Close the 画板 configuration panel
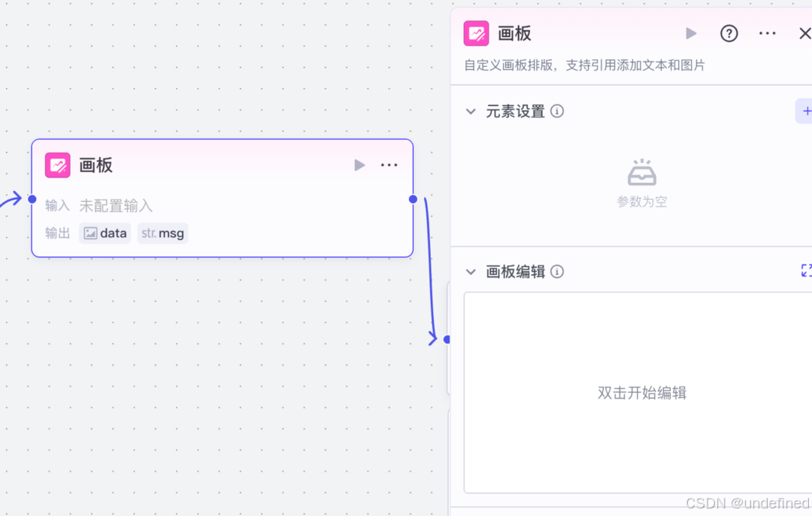The width and height of the screenshot is (812, 516). click(804, 34)
